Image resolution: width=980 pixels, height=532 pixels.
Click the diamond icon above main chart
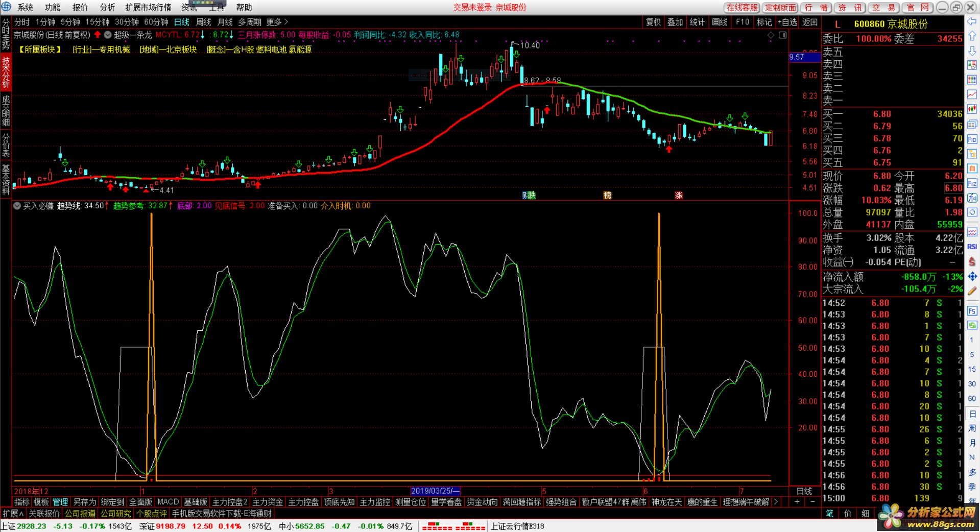coord(771,35)
